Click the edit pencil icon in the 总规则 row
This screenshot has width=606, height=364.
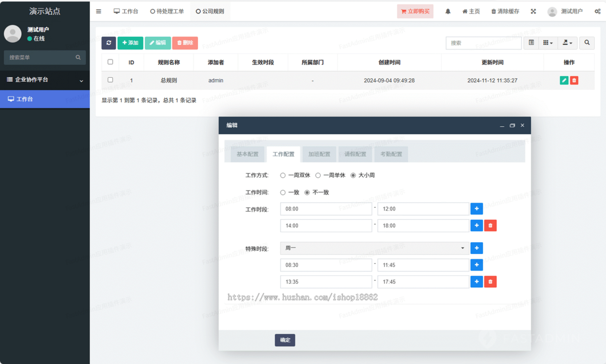point(564,80)
